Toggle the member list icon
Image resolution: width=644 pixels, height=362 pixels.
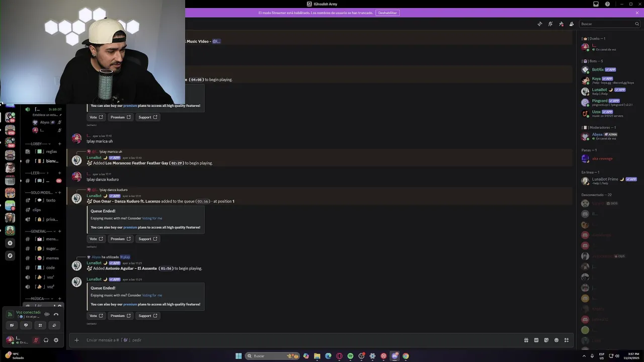pyautogui.click(x=572, y=24)
